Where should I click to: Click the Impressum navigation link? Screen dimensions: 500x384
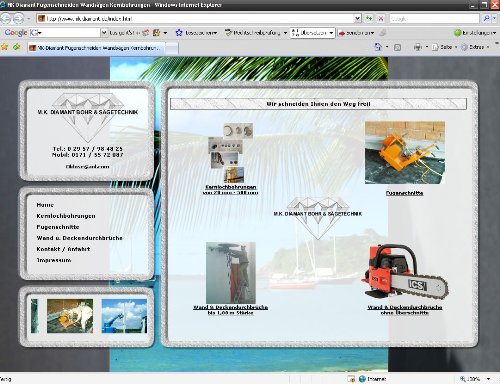pos(54,260)
